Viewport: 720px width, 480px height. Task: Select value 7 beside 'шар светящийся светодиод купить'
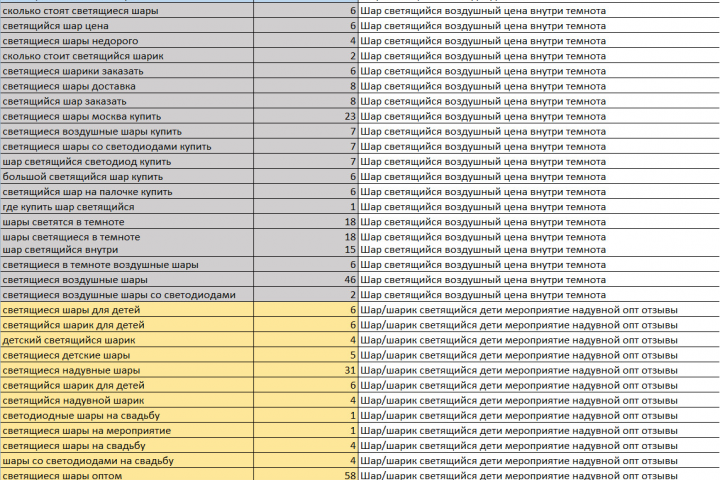click(x=353, y=162)
